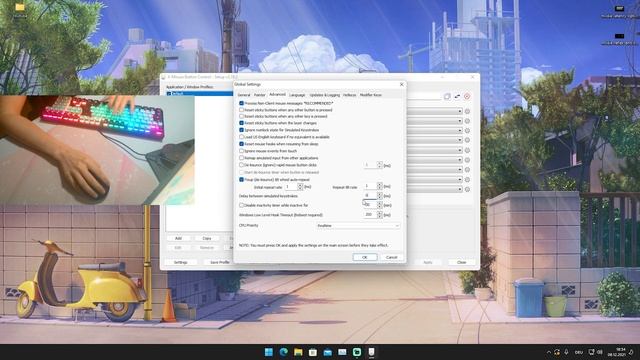The image size is (640, 360).
Task: Click the swap layers arrows icon
Action: [457, 96]
